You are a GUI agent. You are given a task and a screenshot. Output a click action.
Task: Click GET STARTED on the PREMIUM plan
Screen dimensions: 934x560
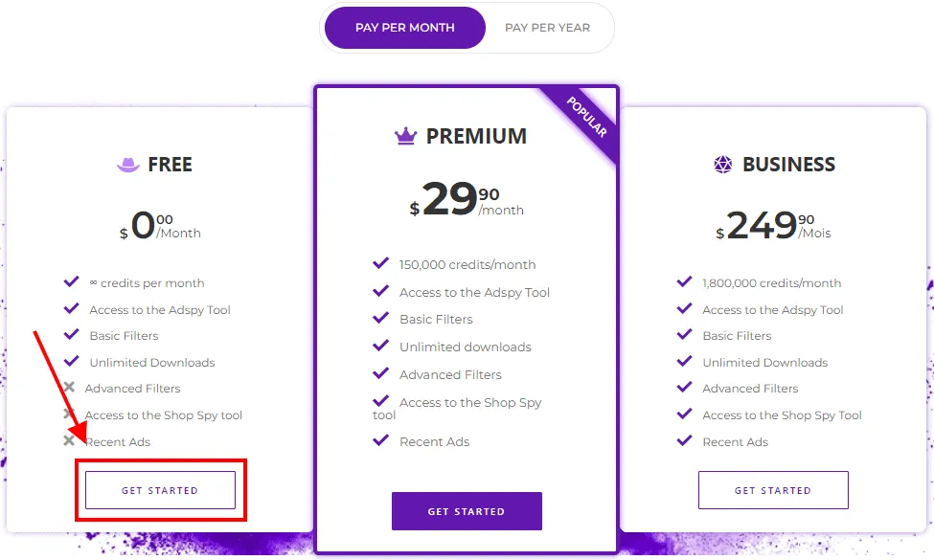click(x=467, y=510)
